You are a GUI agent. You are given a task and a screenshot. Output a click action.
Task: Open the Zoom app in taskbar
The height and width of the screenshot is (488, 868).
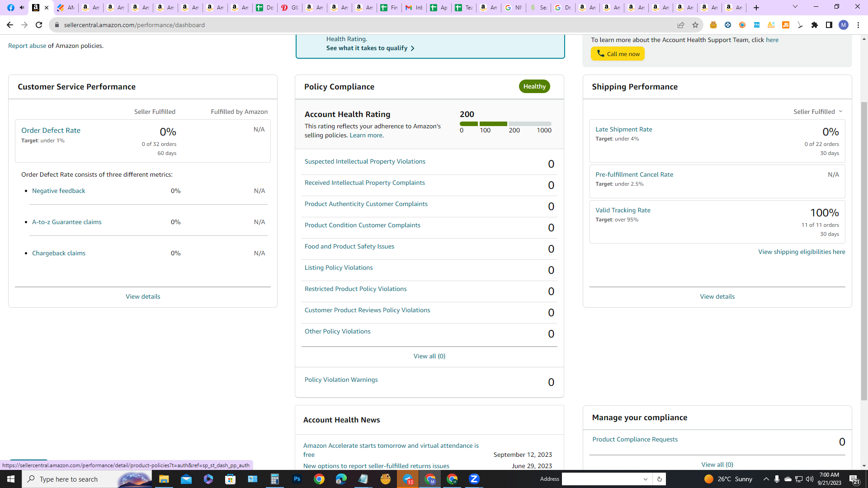(x=474, y=479)
